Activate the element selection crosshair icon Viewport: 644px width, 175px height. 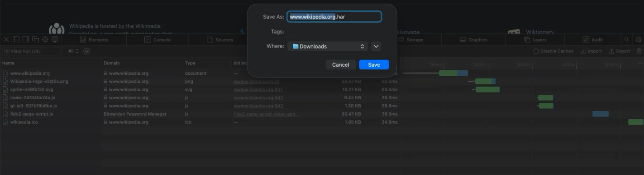click(45, 40)
